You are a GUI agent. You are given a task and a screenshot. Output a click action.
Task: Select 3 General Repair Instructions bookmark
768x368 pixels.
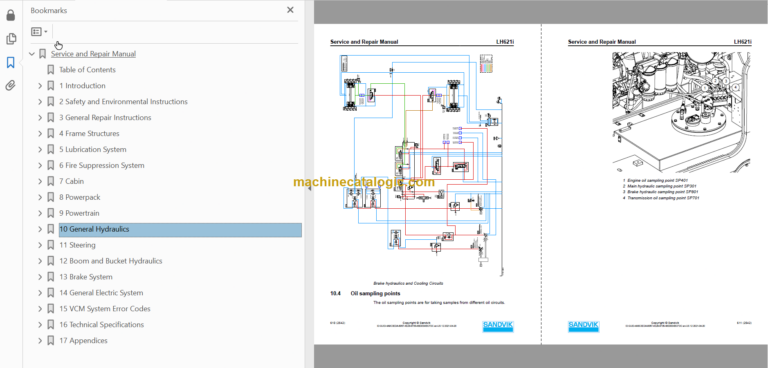(x=105, y=118)
